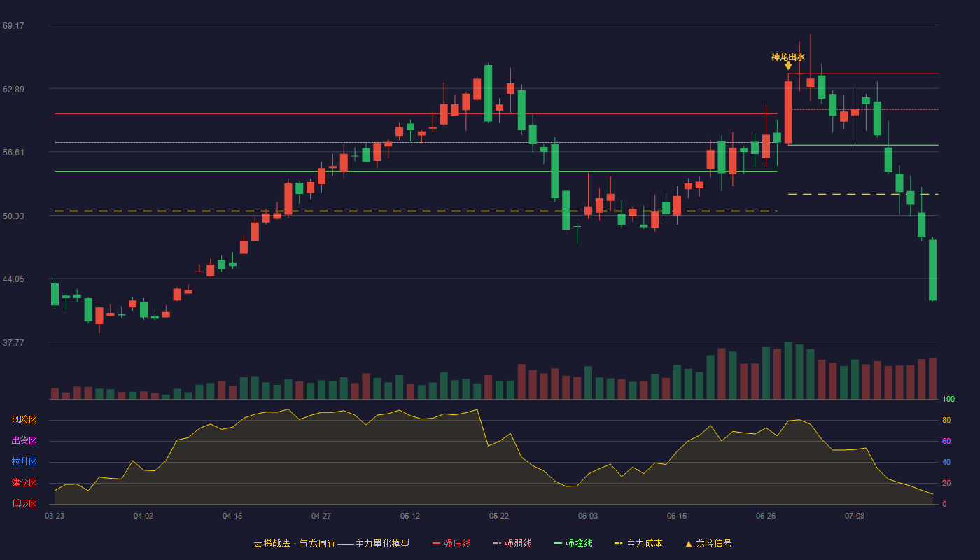Click the 40 indicator scale label
The image size is (980, 560).
click(946, 463)
